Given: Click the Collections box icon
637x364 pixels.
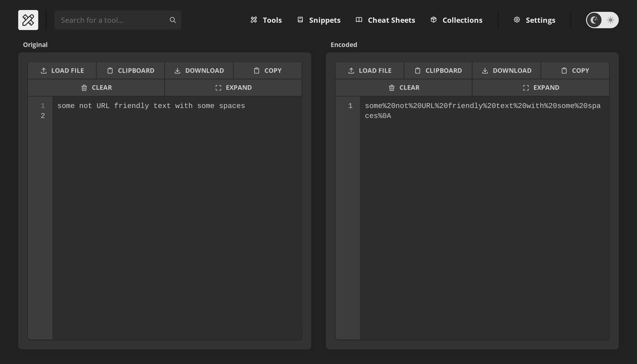Looking at the screenshot, I should point(434,20).
